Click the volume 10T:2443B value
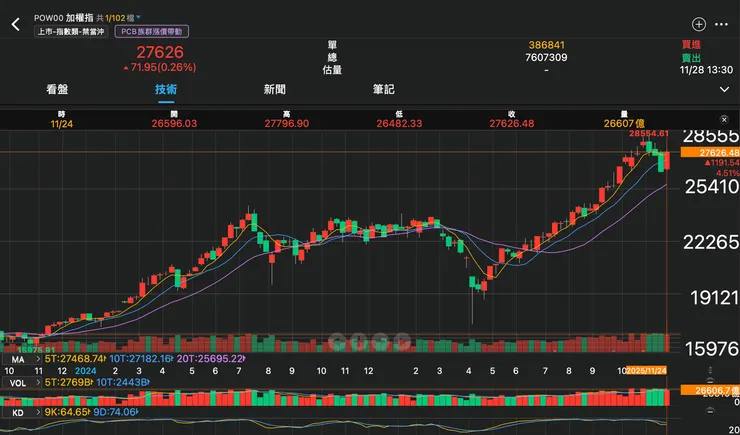The height and width of the screenshot is (435, 740). click(x=123, y=383)
